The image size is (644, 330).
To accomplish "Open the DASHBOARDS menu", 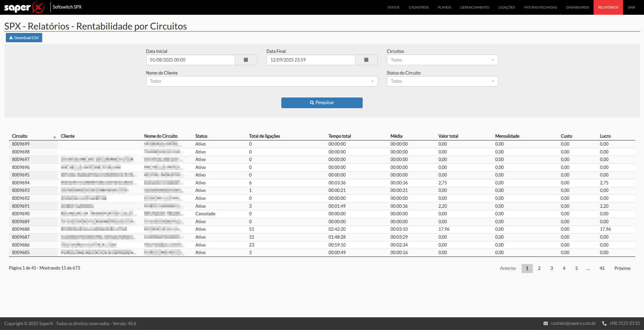I will 577,7.
